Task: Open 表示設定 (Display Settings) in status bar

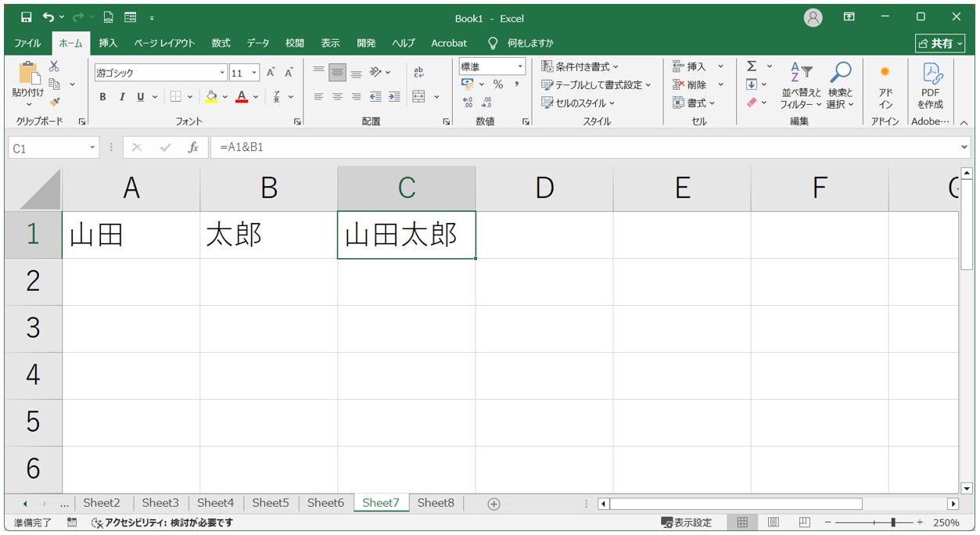Action: click(x=687, y=522)
